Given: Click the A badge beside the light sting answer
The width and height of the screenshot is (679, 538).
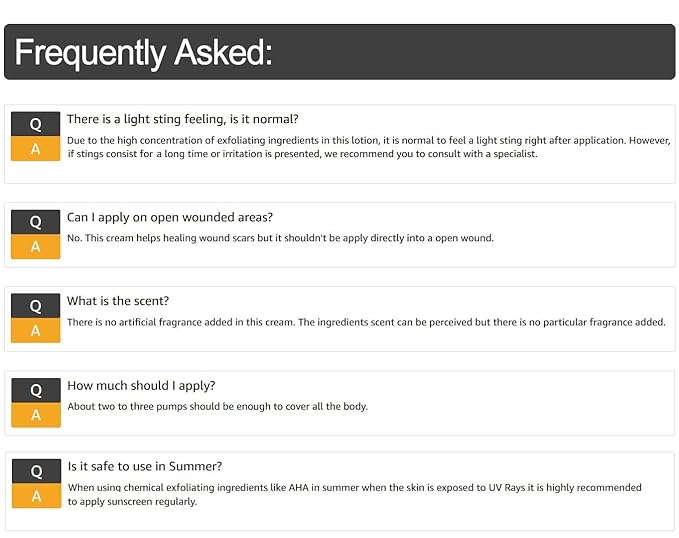Looking at the screenshot, I should point(36,149).
